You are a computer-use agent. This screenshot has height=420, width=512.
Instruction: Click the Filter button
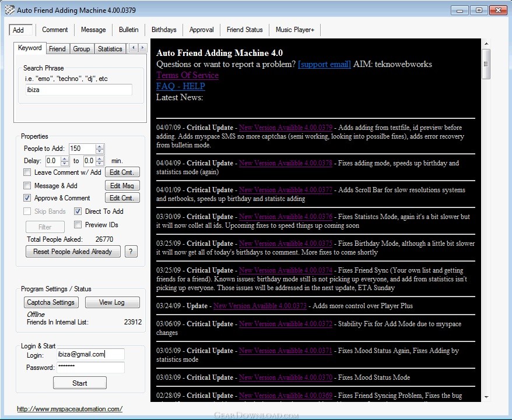point(45,227)
